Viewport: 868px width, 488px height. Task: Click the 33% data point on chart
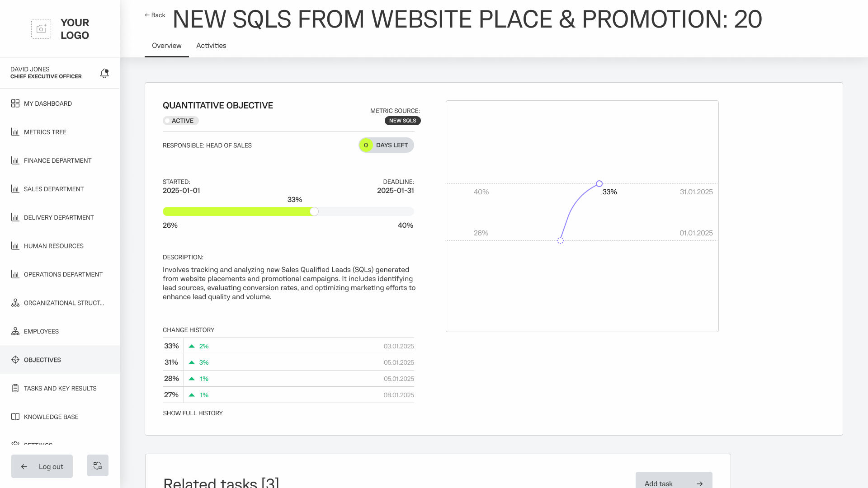[599, 184]
